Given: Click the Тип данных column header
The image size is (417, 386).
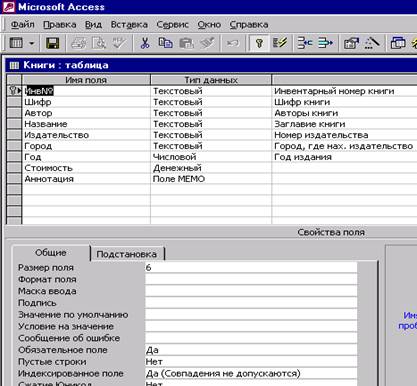Looking at the screenshot, I should click(x=211, y=80).
